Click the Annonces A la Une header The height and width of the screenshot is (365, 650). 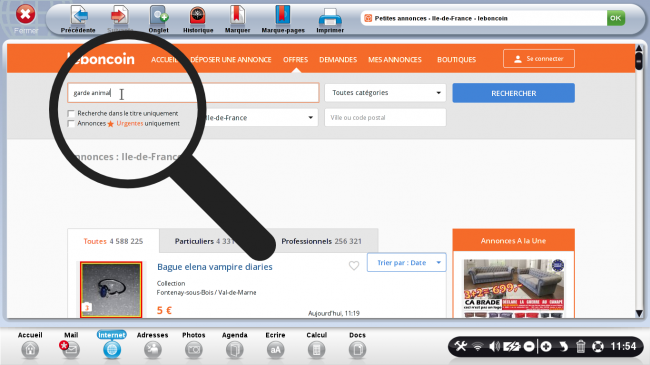(514, 241)
